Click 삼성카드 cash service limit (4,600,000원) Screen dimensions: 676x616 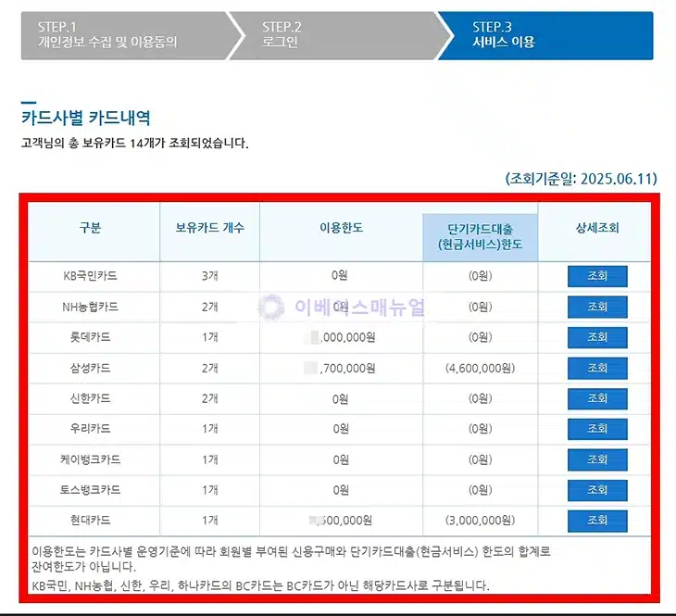point(481,368)
